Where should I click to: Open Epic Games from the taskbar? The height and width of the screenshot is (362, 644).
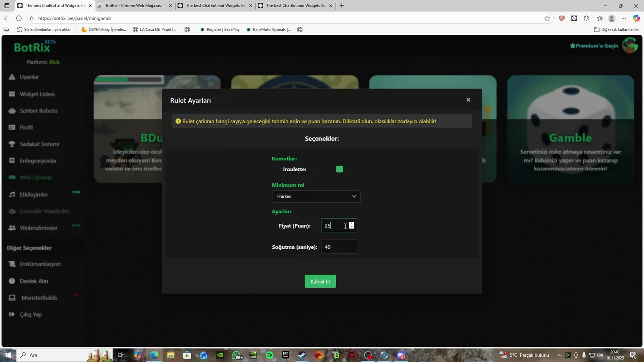[286, 355]
